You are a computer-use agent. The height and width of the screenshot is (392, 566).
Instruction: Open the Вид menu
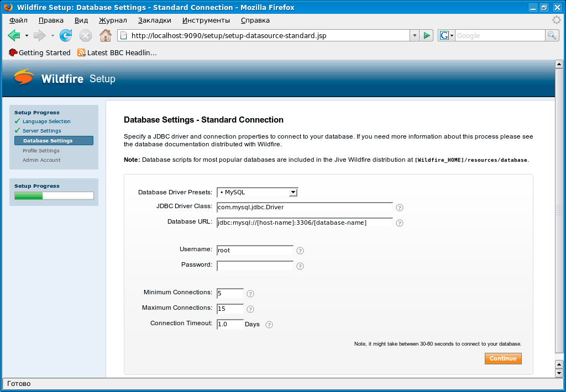pos(81,20)
